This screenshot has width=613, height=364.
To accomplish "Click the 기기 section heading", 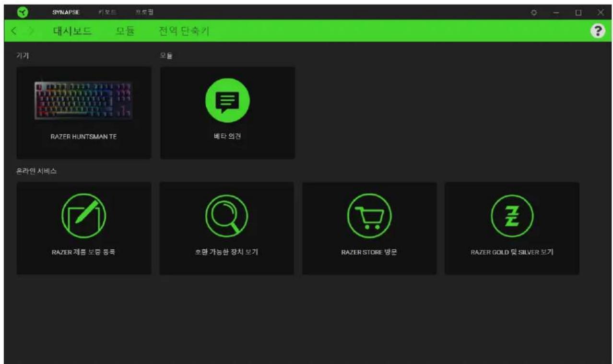I will click(23, 56).
